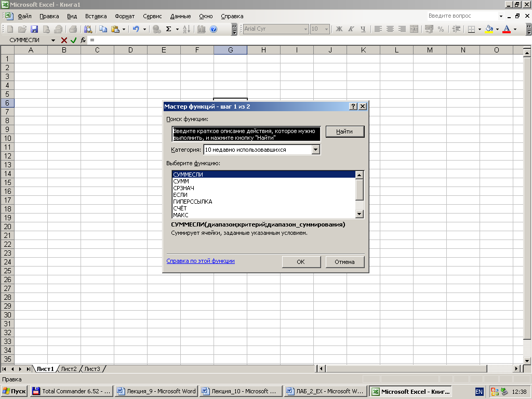Click the yellow Fill Color bucket
Viewport: 532px width, 399px height.
(489, 29)
